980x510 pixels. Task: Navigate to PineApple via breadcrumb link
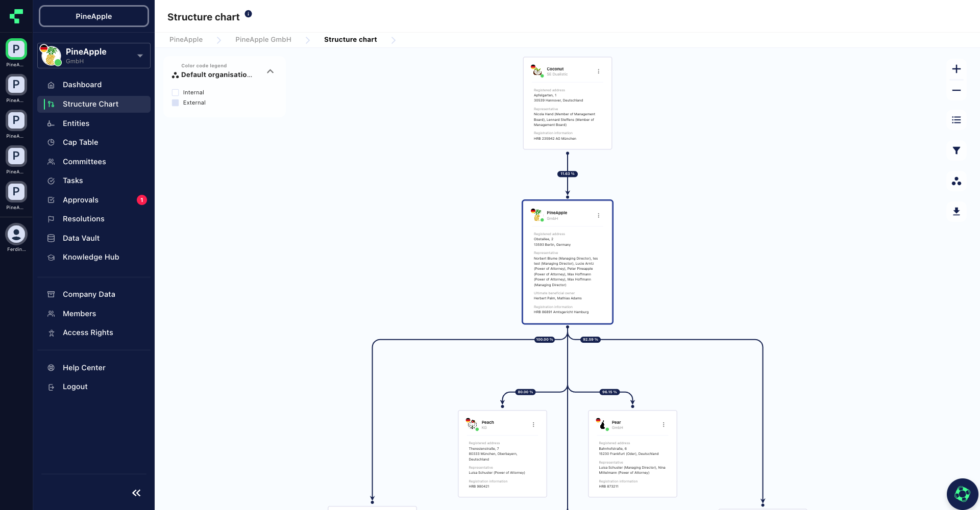(186, 39)
